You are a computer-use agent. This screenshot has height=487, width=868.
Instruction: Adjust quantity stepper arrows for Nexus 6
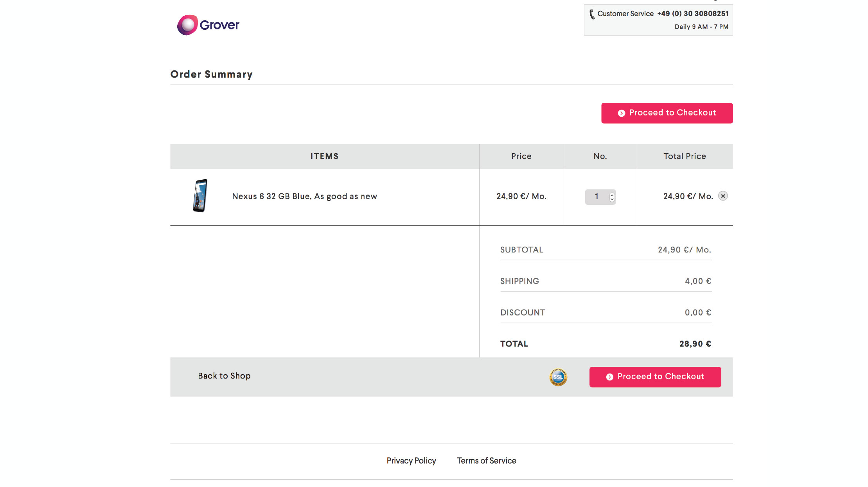coord(612,197)
